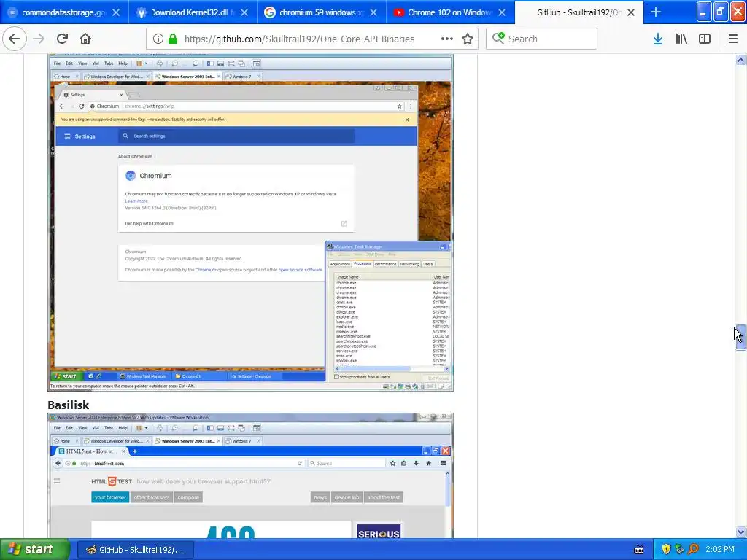Show the Firefox sidebars icon
The width and height of the screenshot is (747, 560).
705,39
